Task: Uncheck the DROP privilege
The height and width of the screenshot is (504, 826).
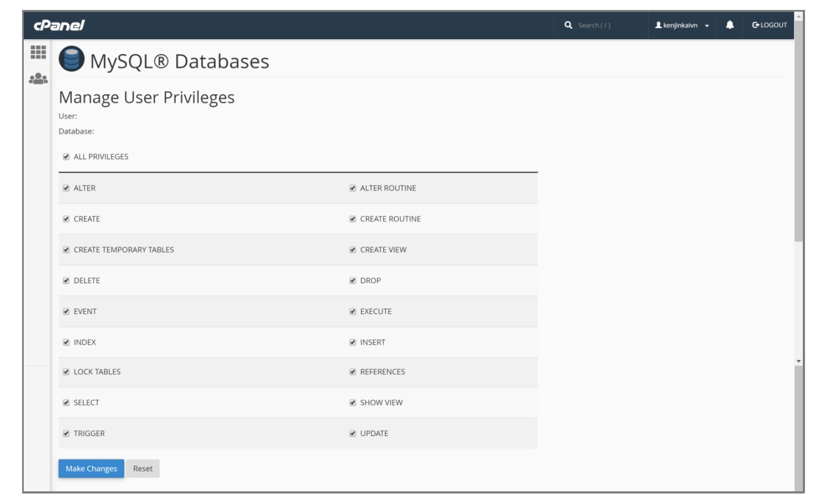Action: coord(353,281)
